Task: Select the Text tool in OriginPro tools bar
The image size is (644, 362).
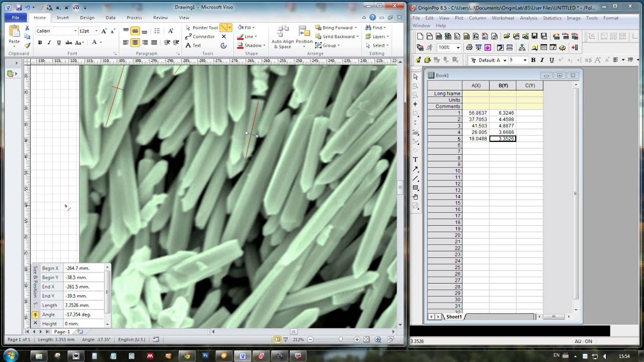Action: tap(415, 160)
